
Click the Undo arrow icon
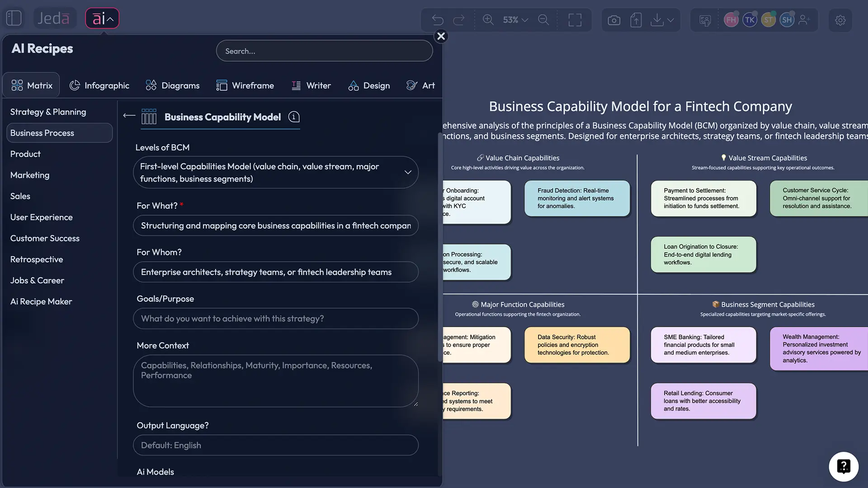click(437, 20)
